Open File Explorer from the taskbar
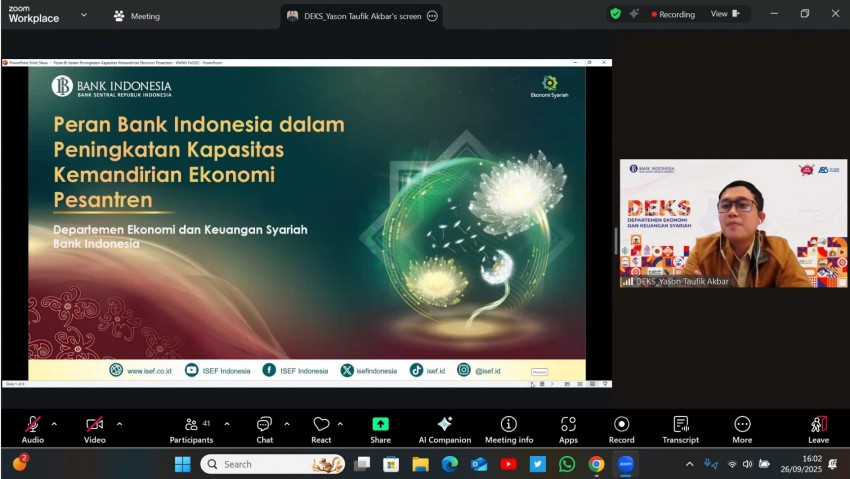 coord(420,464)
